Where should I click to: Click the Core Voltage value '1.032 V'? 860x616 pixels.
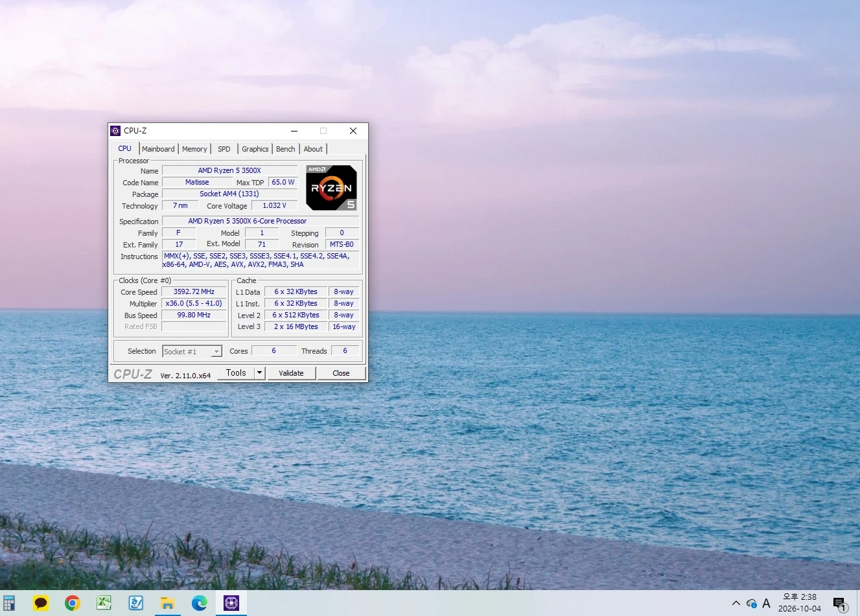click(274, 205)
